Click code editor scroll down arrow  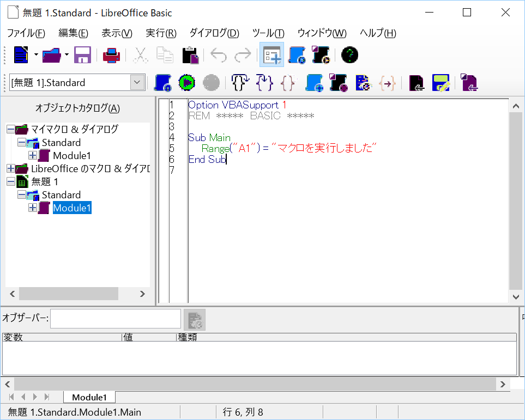516,297
